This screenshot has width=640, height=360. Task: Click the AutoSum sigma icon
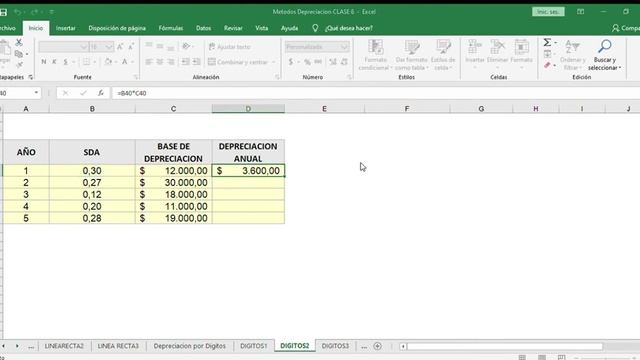(x=547, y=42)
